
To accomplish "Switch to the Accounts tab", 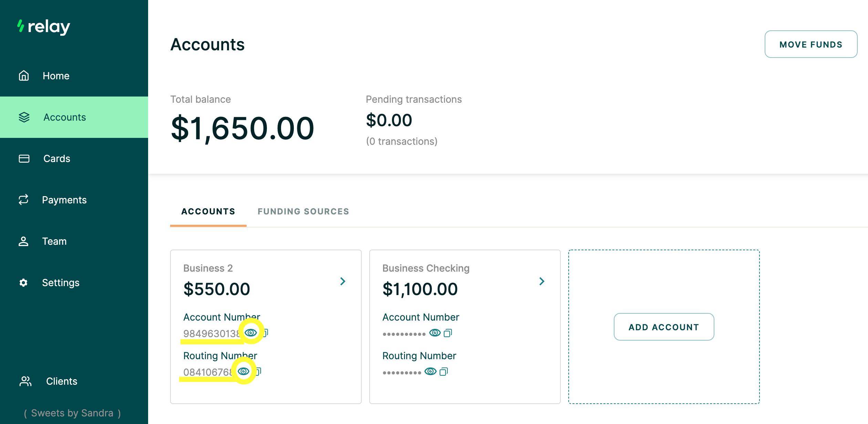I will pos(208,211).
